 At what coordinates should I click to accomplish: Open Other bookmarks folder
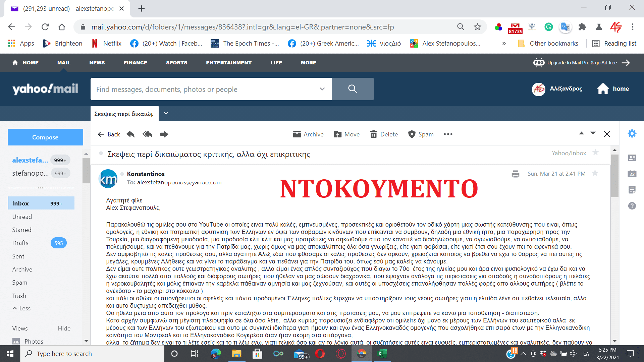(548, 44)
